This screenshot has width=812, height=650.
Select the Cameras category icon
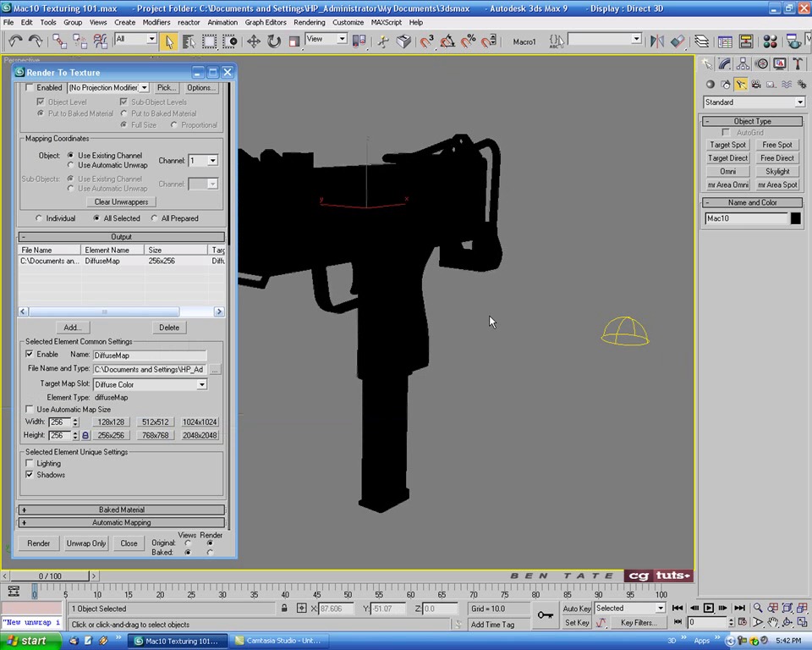pos(756,85)
